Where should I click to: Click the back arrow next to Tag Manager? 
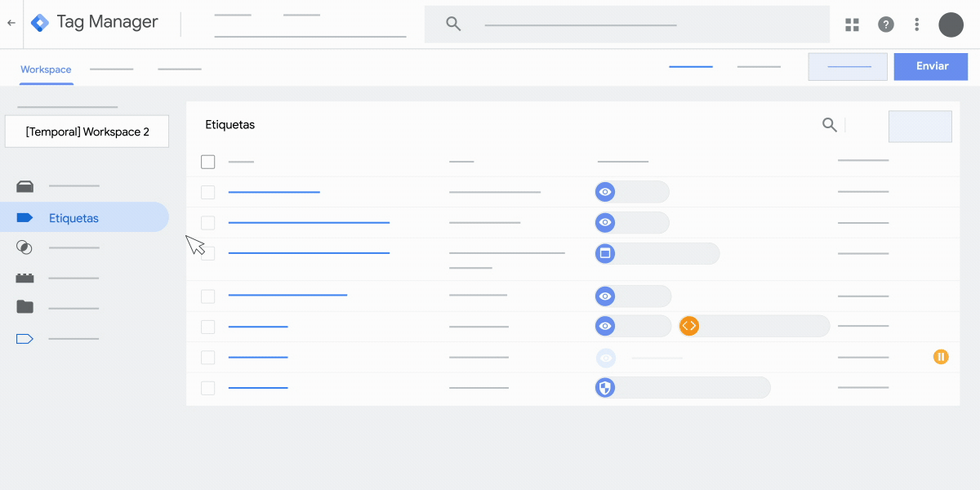coord(10,23)
